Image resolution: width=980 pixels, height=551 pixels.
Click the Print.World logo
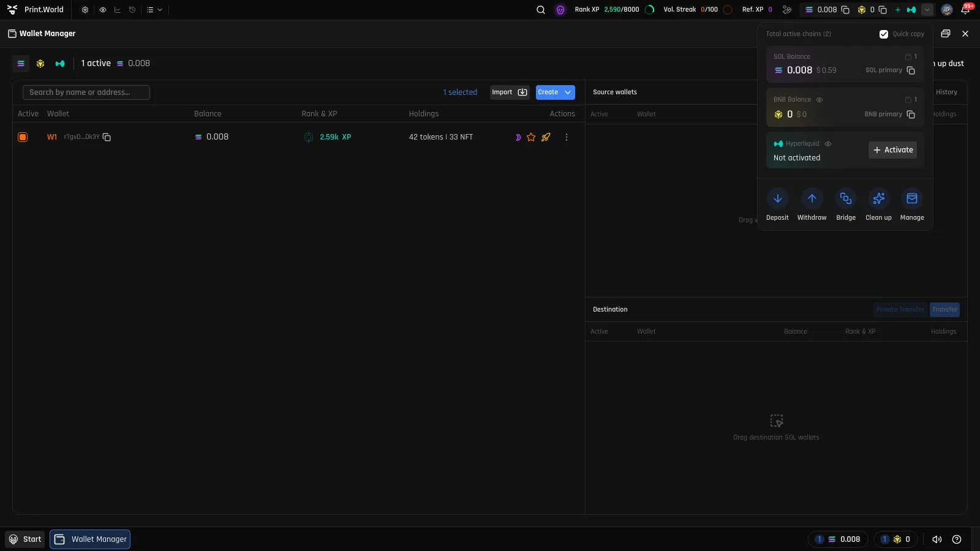[36, 10]
